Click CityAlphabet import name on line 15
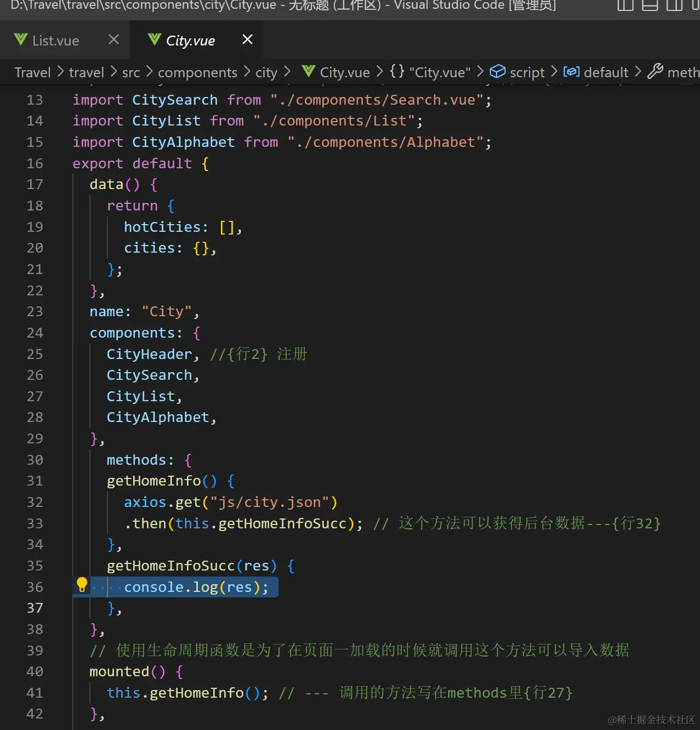 [x=184, y=142]
